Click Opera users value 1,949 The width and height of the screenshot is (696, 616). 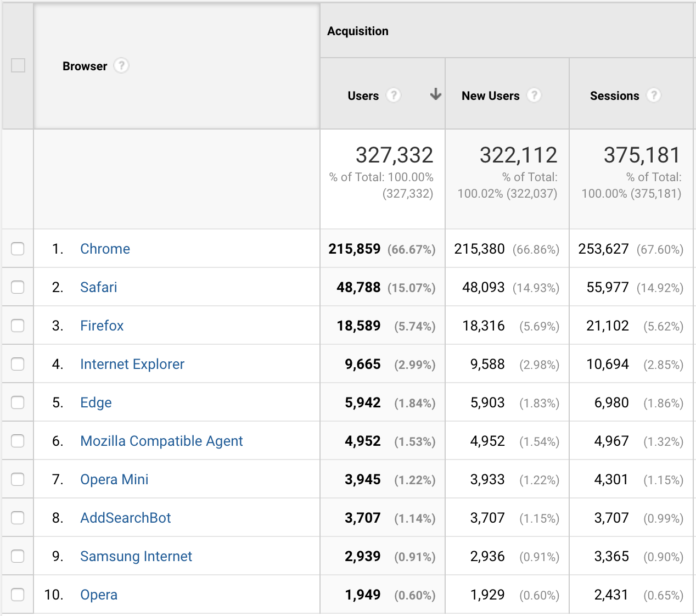pyautogui.click(x=362, y=595)
